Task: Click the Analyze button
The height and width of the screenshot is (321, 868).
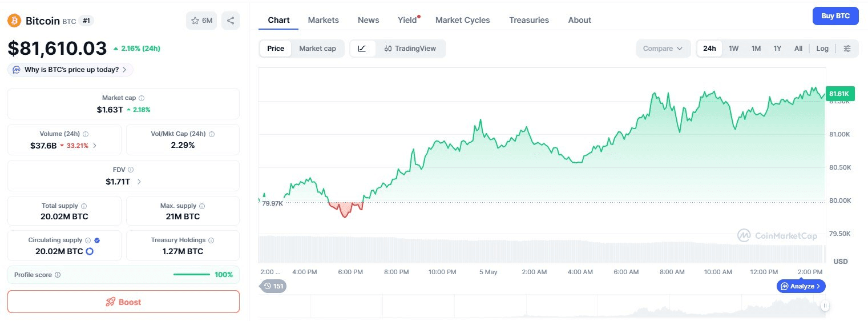Action: click(x=801, y=286)
